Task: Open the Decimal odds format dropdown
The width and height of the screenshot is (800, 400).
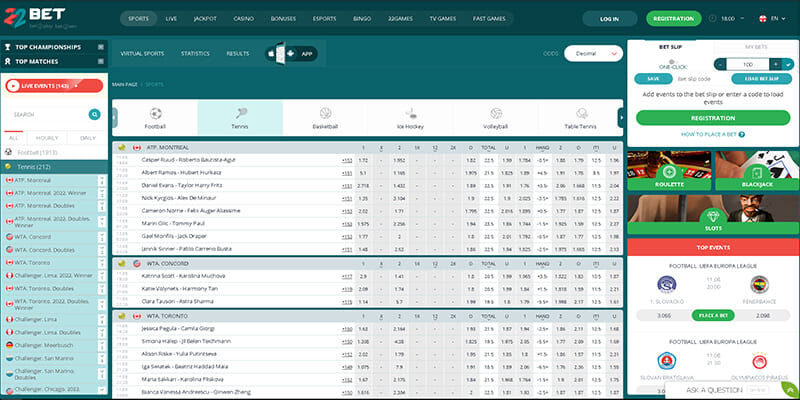Action: coord(593,54)
